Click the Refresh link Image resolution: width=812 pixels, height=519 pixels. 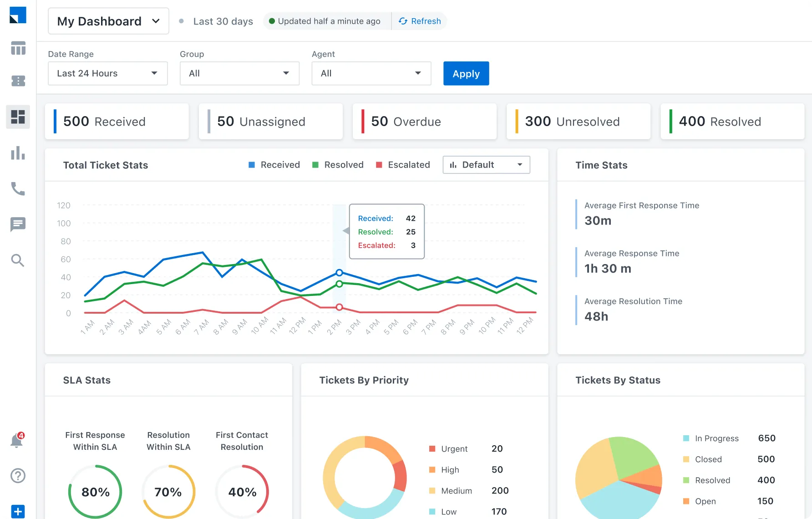(x=420, y=21)
